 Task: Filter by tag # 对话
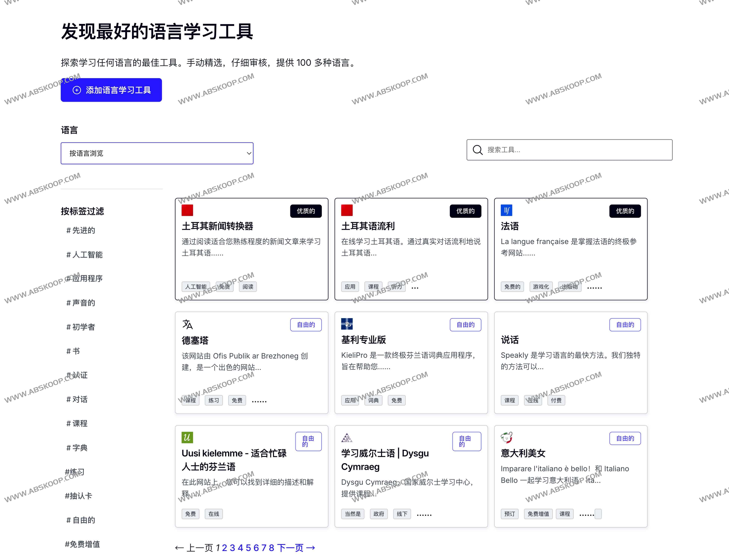pyautogui.click(x=77, y=399)
